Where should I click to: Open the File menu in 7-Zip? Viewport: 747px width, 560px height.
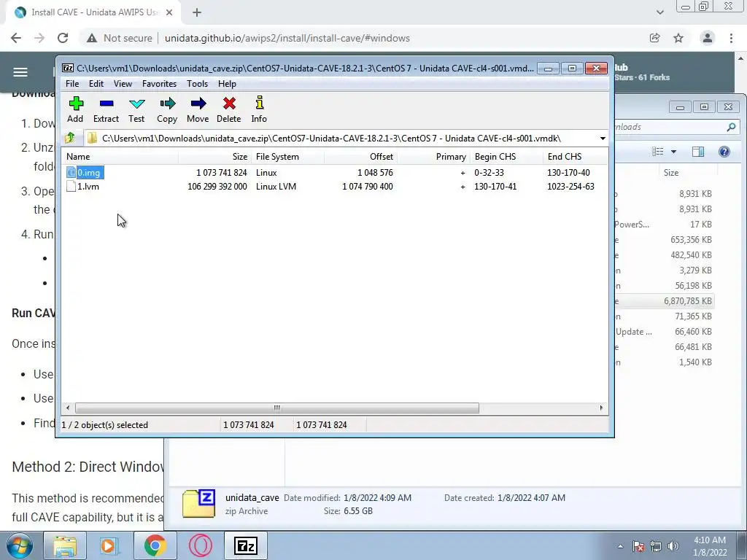72,84
